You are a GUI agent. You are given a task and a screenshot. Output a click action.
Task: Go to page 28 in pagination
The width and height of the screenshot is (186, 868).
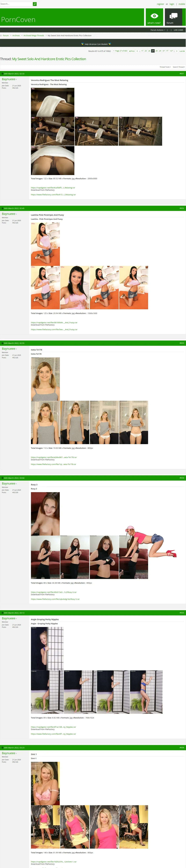click(156, 51)
